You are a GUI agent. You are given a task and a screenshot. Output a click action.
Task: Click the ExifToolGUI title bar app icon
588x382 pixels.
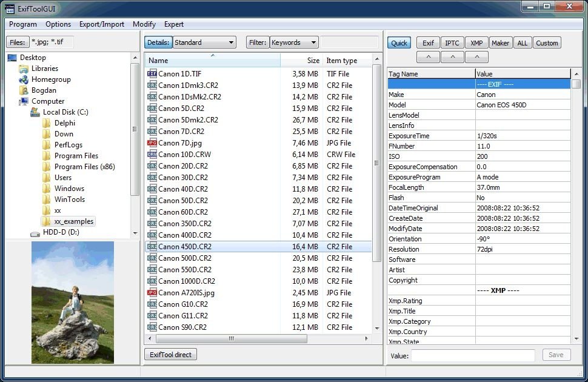pyautogui.click(x=9, y=8)
